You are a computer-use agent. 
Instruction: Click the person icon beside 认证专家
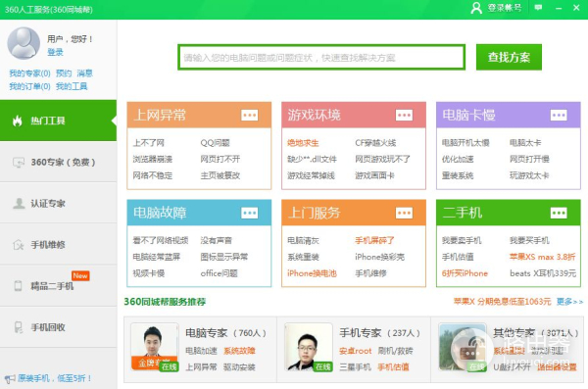pyautogui.click(x=19, y=203)
